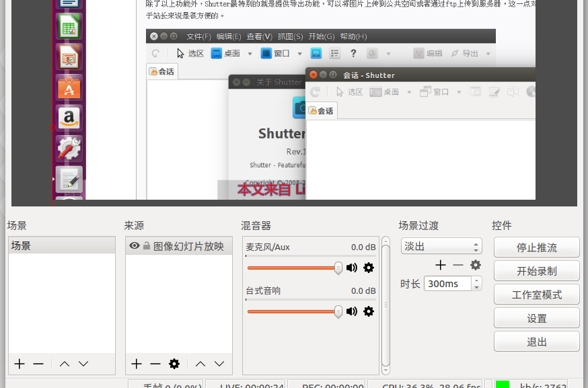
Task: Click the Amazon dock icon in preview
Action: click(x=69, y=118)
